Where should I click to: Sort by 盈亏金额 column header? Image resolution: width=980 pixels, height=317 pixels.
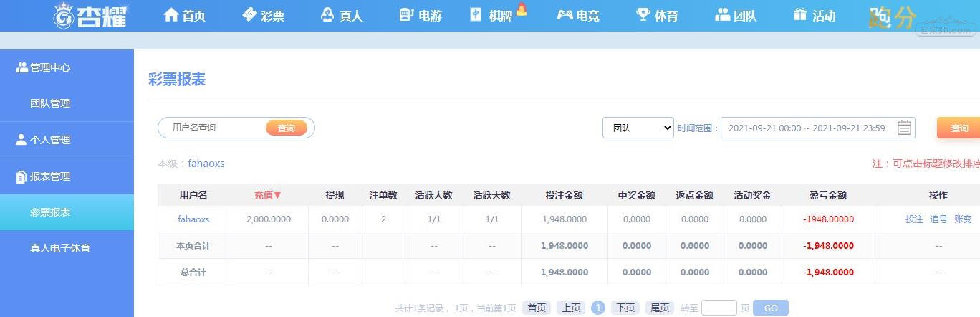828,195
